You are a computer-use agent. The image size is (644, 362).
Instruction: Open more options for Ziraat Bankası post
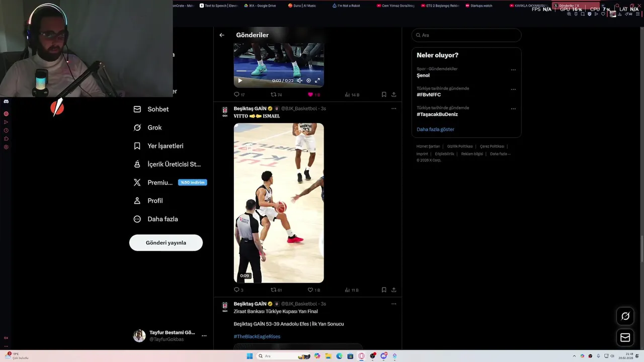pyautogui.click(x=393, y=304)
